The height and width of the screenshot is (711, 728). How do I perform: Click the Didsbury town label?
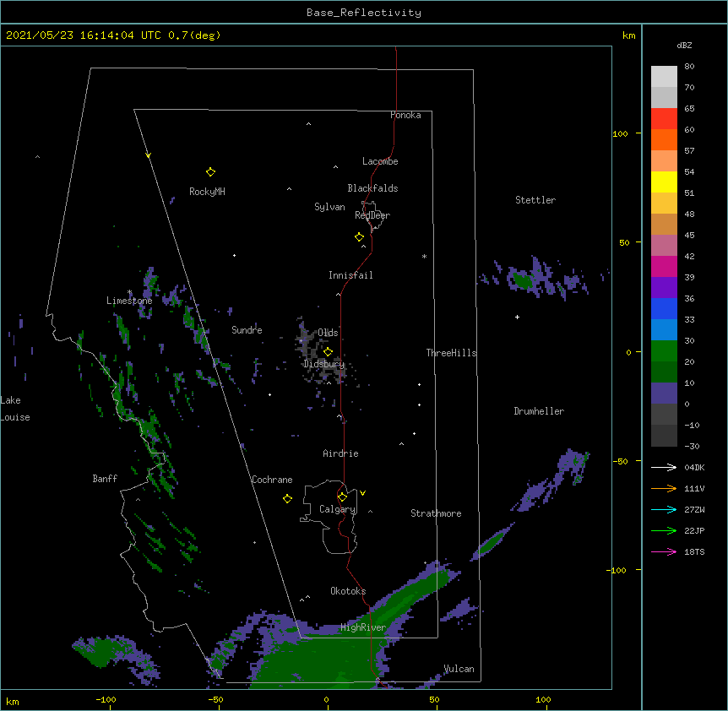click(324, 364)
